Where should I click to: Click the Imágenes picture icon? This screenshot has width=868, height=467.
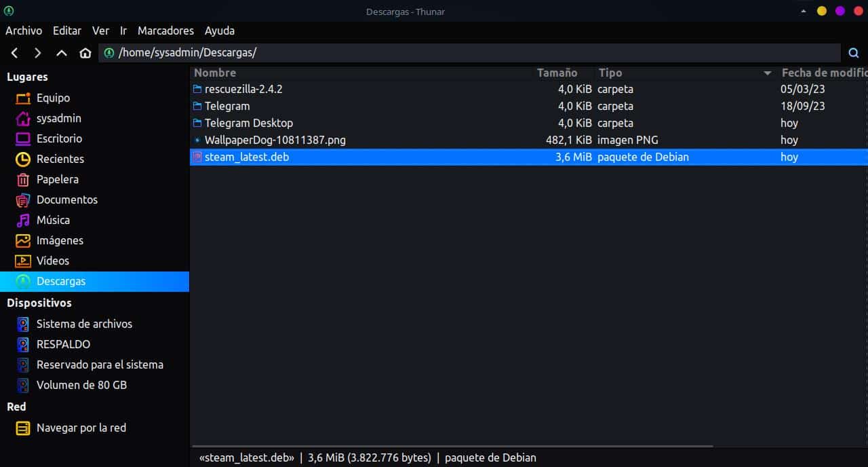23,240
